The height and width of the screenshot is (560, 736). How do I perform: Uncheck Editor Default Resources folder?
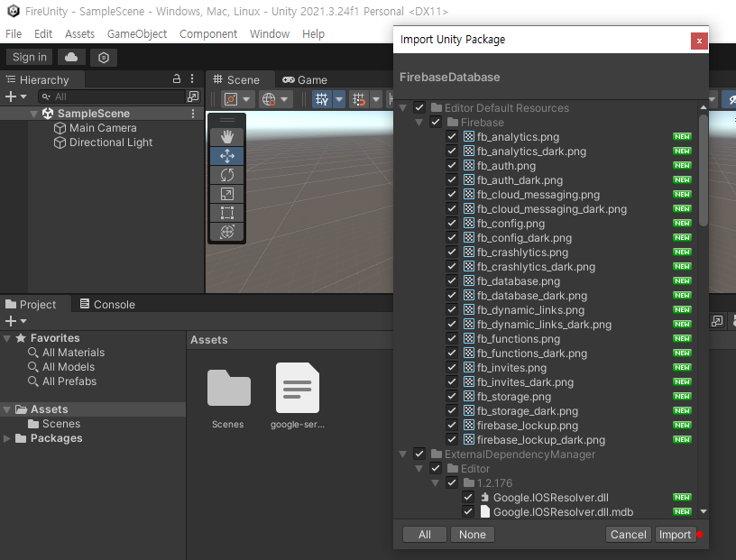(419, 108)
